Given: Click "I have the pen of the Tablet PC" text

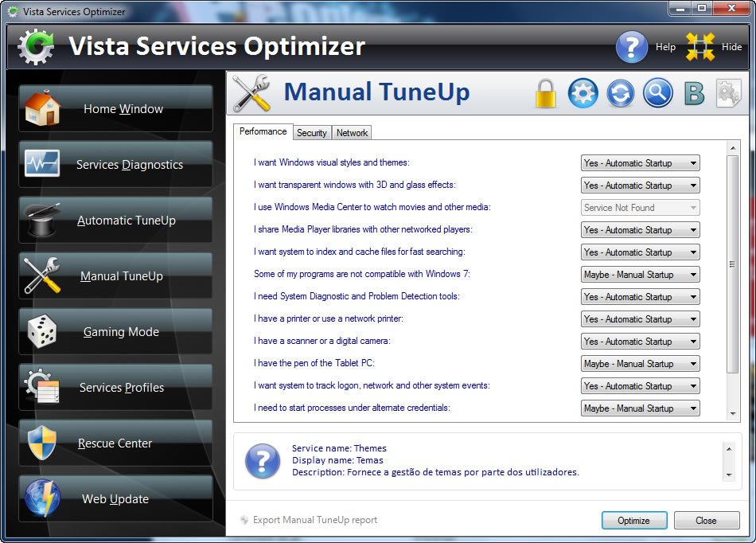Looking at the screenshot, I should tap(314, 362).
